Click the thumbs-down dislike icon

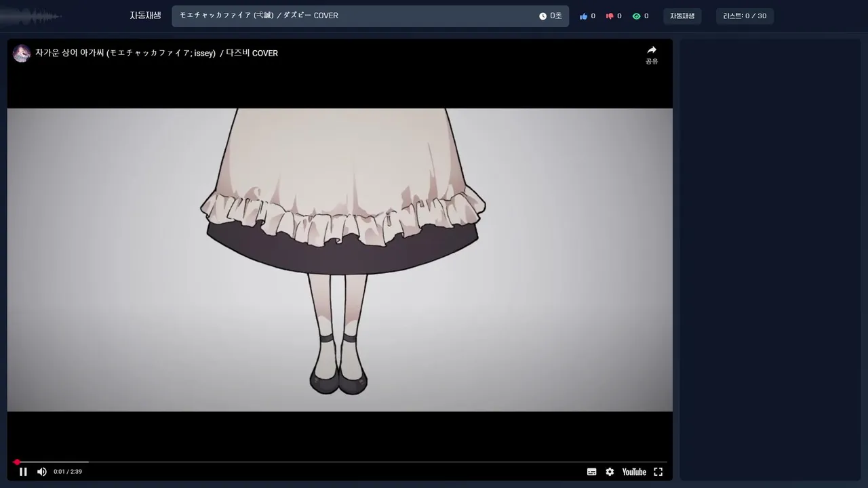tap(610, 16)
